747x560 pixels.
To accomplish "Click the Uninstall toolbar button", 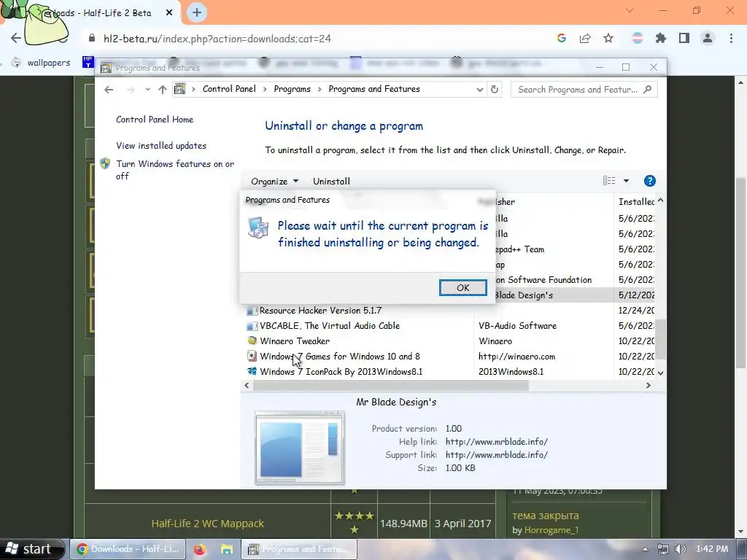I will [x=331, y=182].
